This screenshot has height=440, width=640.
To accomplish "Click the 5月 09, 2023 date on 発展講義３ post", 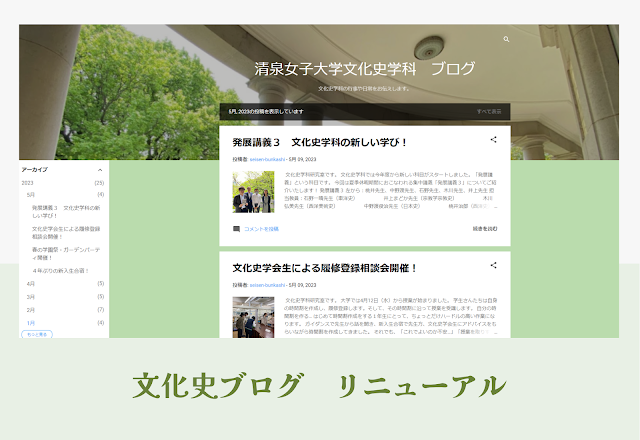I will point(302,159).
